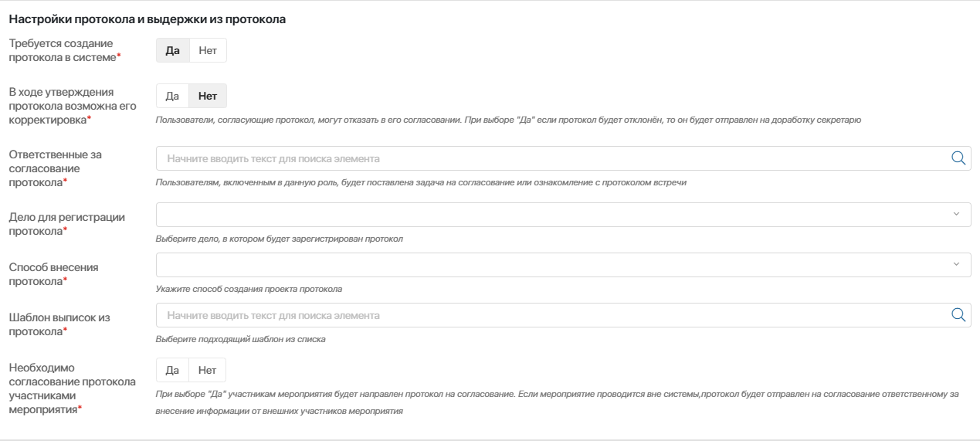Enable Да for корректировка протокола при утверждении
The height and width of the screenshot is (441, 980).
[x=172, y=96]
